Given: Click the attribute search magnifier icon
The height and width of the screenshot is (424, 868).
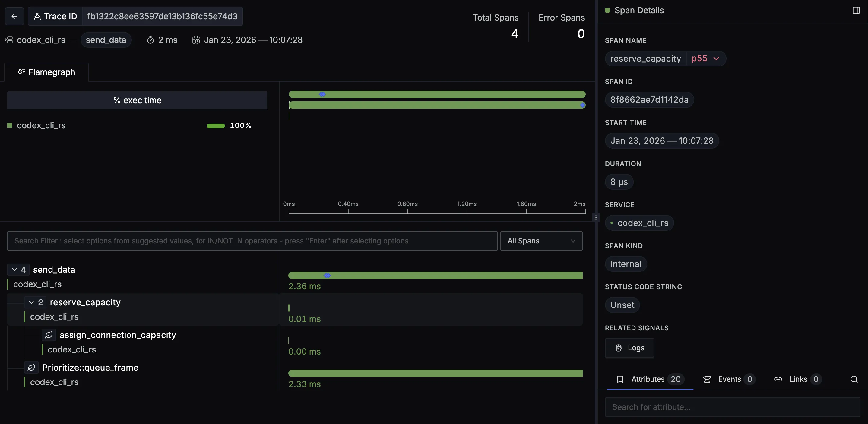Looking at the screenshot, I should (854, 380).
